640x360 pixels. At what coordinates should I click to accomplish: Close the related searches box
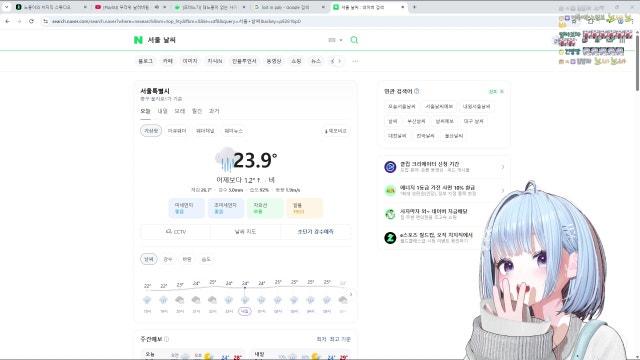pos(502,91)
